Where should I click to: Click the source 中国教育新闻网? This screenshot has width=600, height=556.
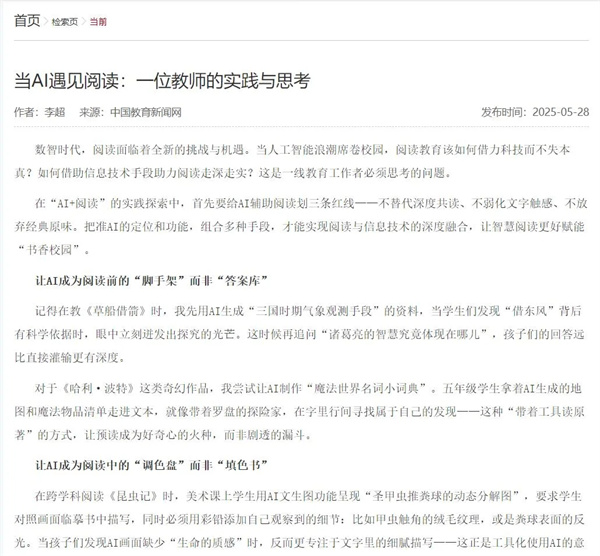click(146, 112)
